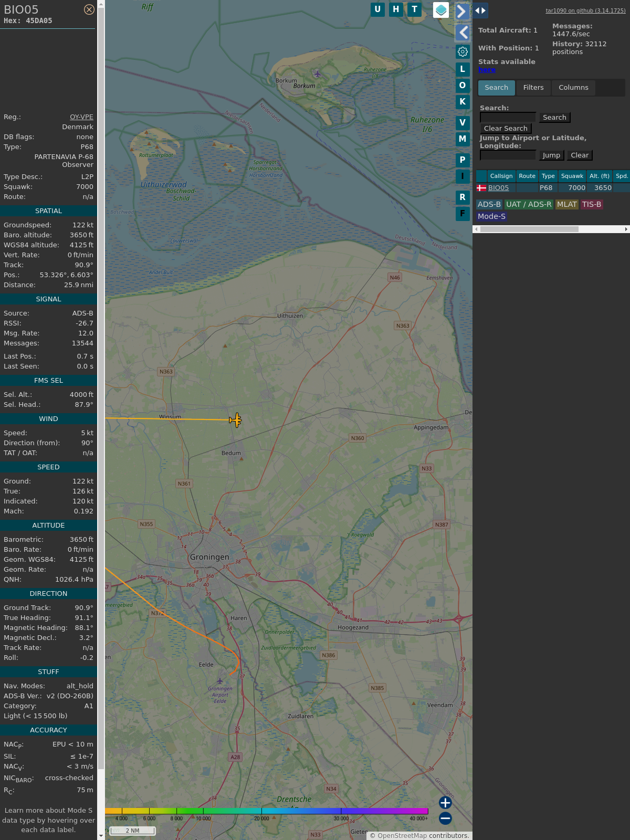Focus the Jump to Airport input field
This screenshot has width=630, height=840.
[x=508, y=155]
